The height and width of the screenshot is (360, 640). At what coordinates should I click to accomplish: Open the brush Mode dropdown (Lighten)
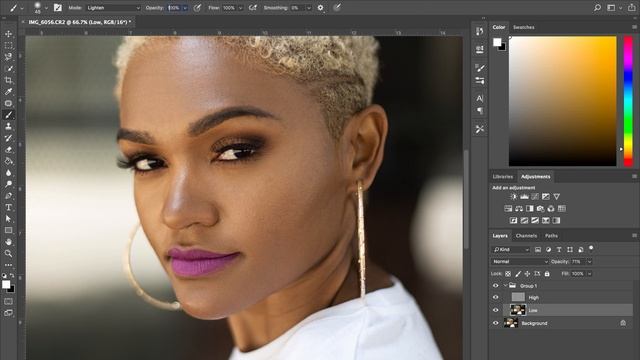[113, 8]
